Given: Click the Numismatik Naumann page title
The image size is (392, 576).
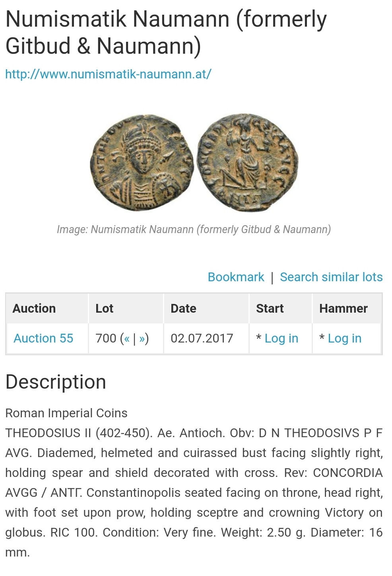Looking at the screenshot, I should coord(166,32).
